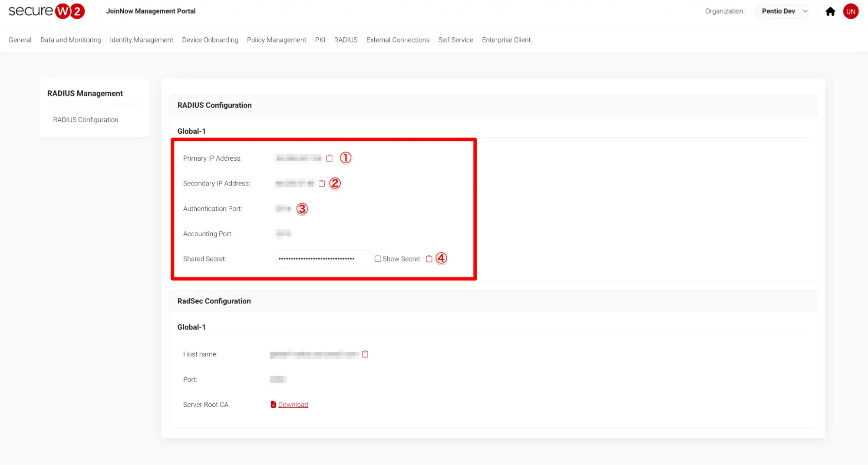Open the Policy Management menu
The height and width of the screenshot is (465, 868).
[x=276, y=40]
